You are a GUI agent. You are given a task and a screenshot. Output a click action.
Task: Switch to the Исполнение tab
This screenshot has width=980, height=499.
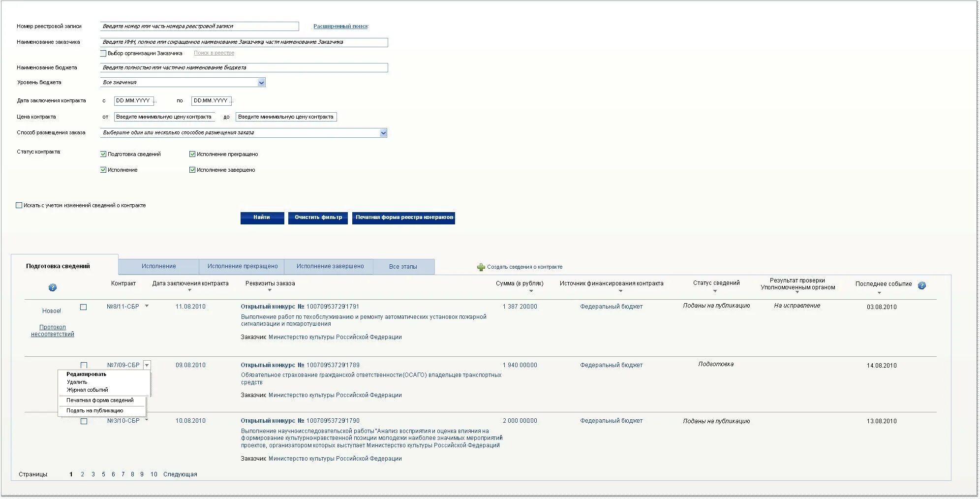pos(158,266)
